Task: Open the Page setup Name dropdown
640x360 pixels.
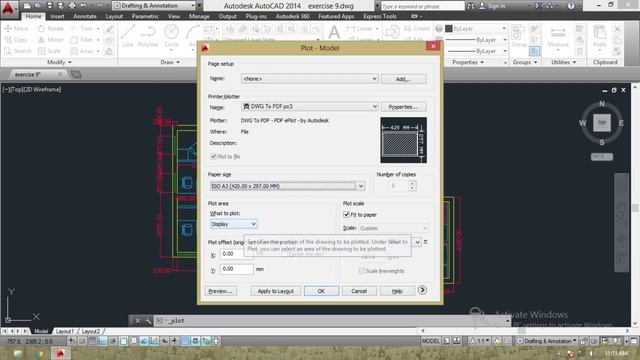Action: pyautogui.click(x=309, y=79)
